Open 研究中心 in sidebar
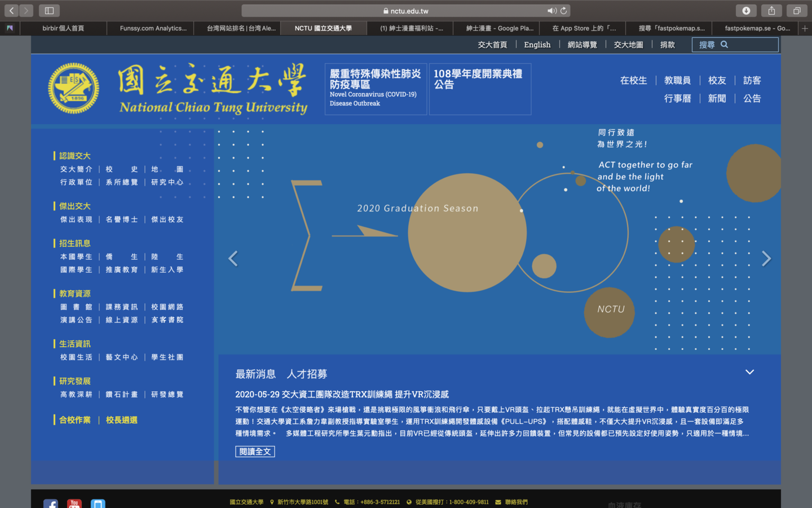Screen dimensions: 812x508 coord(167,182)
